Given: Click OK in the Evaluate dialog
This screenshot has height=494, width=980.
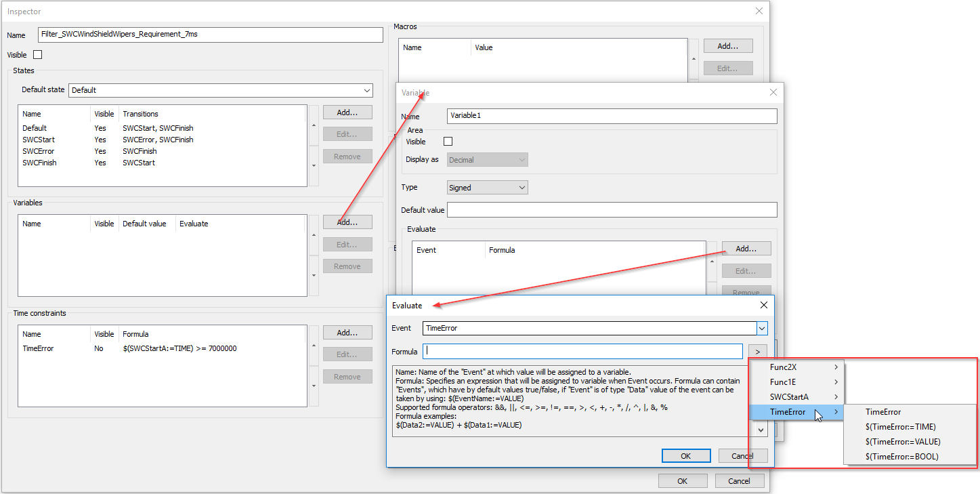Looking at the screenshot, I should coord(685,456).
